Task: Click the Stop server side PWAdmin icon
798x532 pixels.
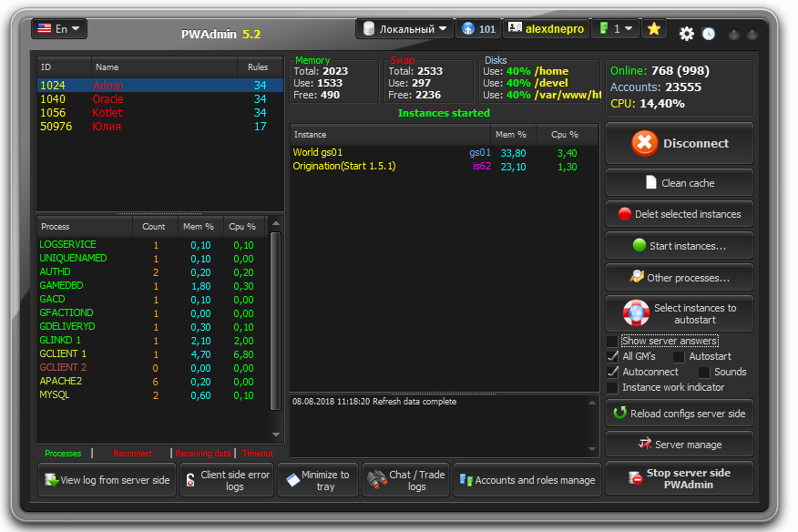Action: click(x=635, y=478)
